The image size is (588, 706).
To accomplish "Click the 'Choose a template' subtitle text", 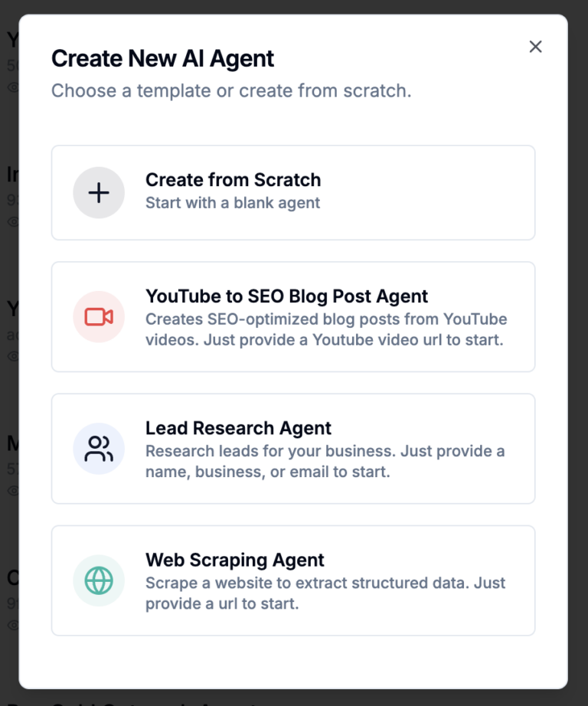I will [232, 91].
